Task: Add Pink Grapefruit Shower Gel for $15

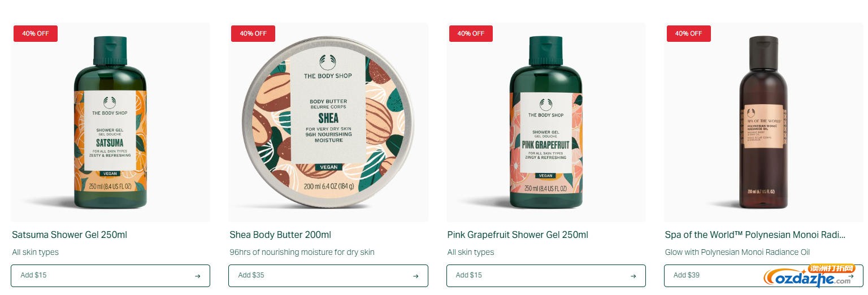Action: [x=546, y=276]
